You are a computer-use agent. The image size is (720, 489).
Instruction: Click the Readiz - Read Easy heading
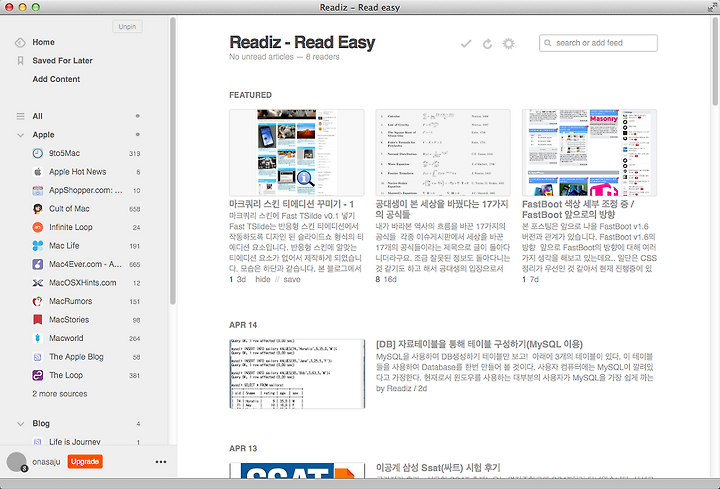302,42
